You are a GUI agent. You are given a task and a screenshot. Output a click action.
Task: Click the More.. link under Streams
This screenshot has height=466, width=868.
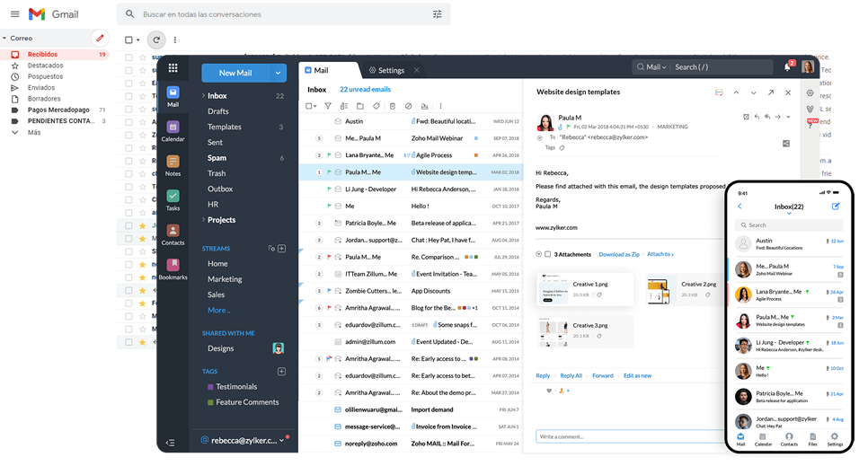pos(218,311)
